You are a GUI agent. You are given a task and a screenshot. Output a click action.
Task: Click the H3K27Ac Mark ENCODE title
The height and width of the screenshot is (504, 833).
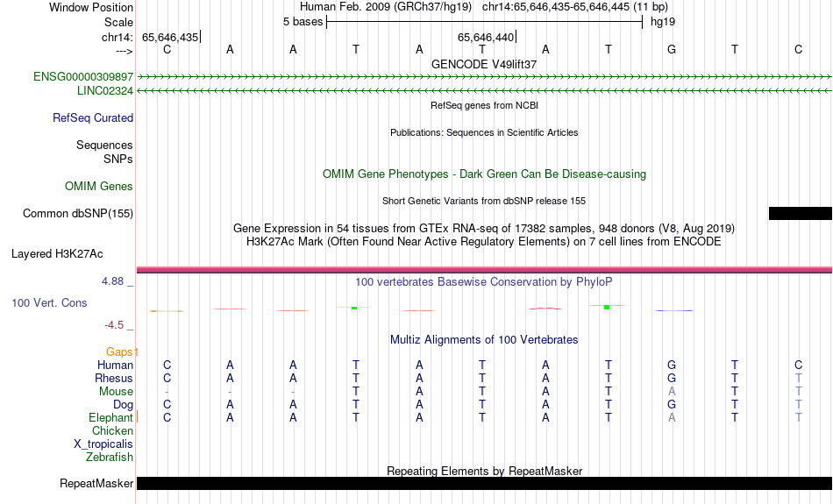[x=484, y=242]
